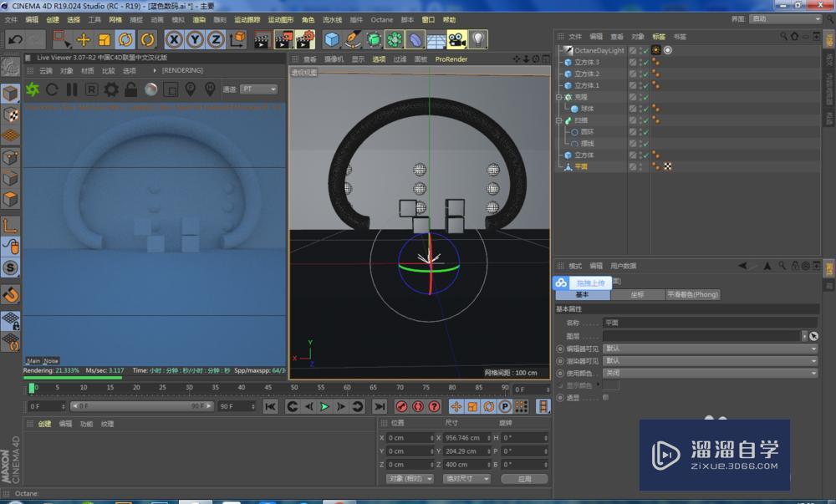This screenshot has width=836, height=504.
Task: Open the Octane menu
Action: click(382, 20)
